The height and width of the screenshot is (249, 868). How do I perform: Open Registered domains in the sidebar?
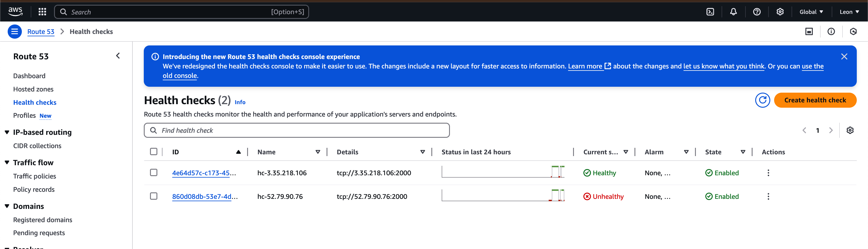tap(43, 220)
